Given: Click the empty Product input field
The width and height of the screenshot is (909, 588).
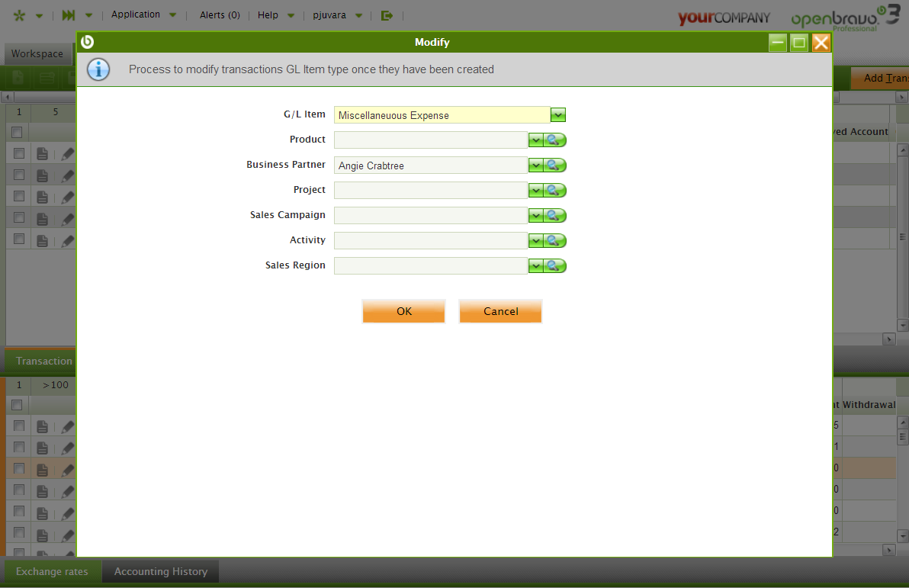Looking at the screenshot, I should pyautogui.click(x=431, y=140).
